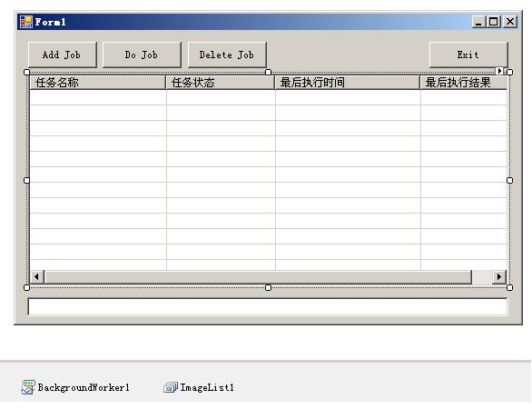The height and width of the screenshot is (409, 532).
Task: Select the ImageList1 component icon
Action: pyautogui.click(x=170, y=387)
